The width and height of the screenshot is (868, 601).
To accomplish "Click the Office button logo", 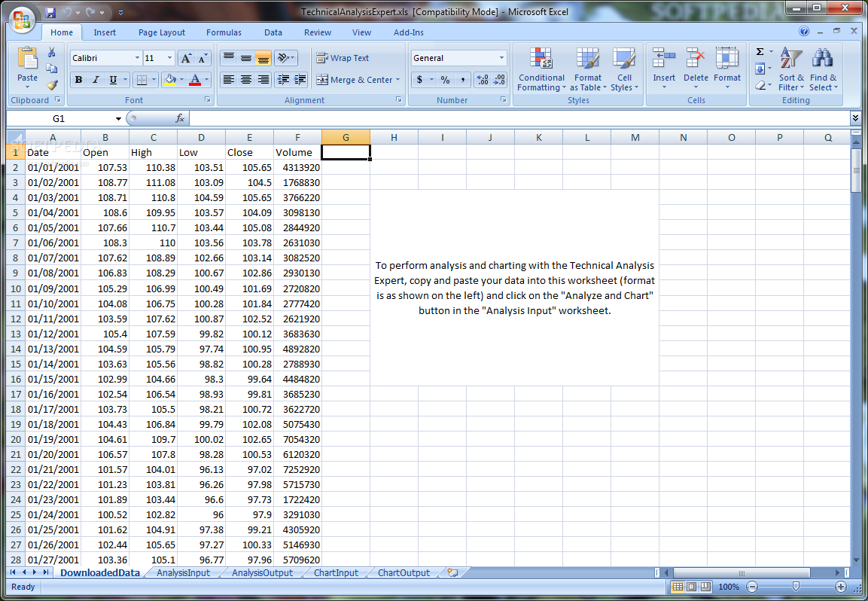I will tap(22, 20).
